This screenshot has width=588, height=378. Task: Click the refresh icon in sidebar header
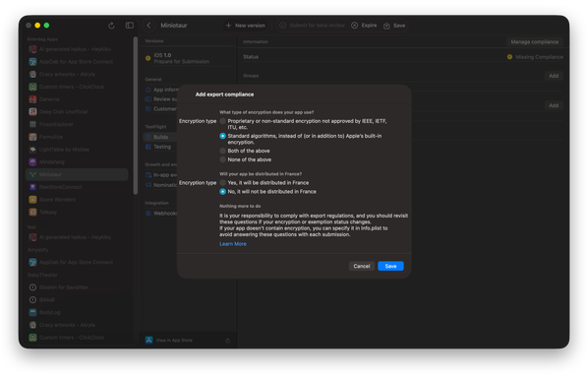click(x=111, y=26)
